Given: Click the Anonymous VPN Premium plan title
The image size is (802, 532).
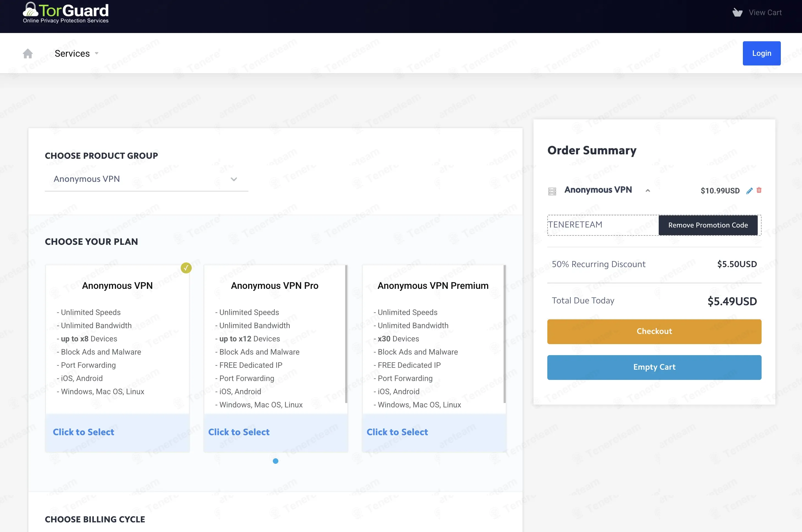Looking at the screenshot, I should [433, 286].
